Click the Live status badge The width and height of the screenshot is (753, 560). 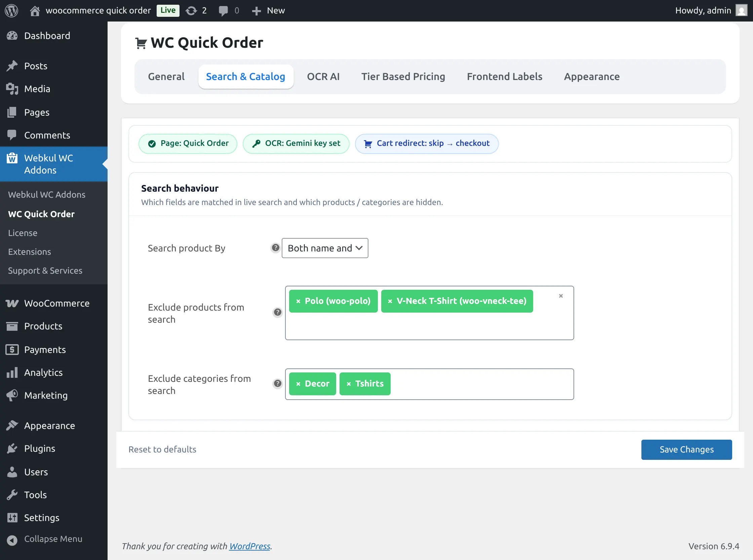(x=168, y=10)
